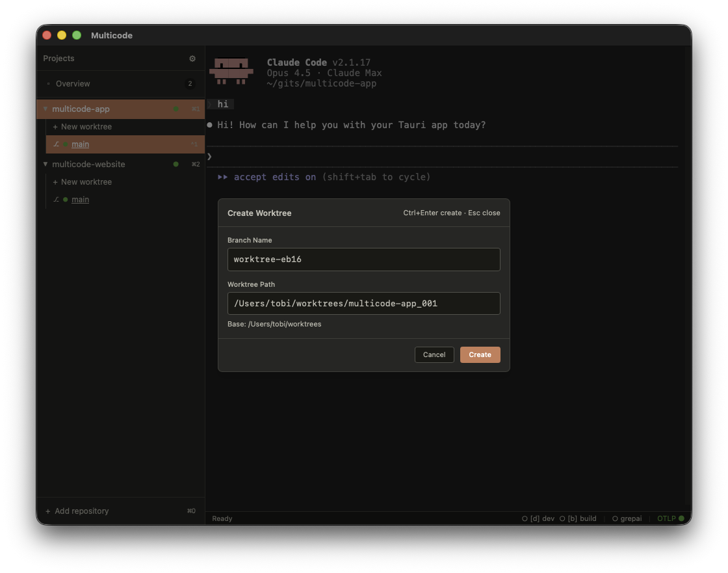Toggle the [b] build status radio
The image size is (728, 573).
562,518
